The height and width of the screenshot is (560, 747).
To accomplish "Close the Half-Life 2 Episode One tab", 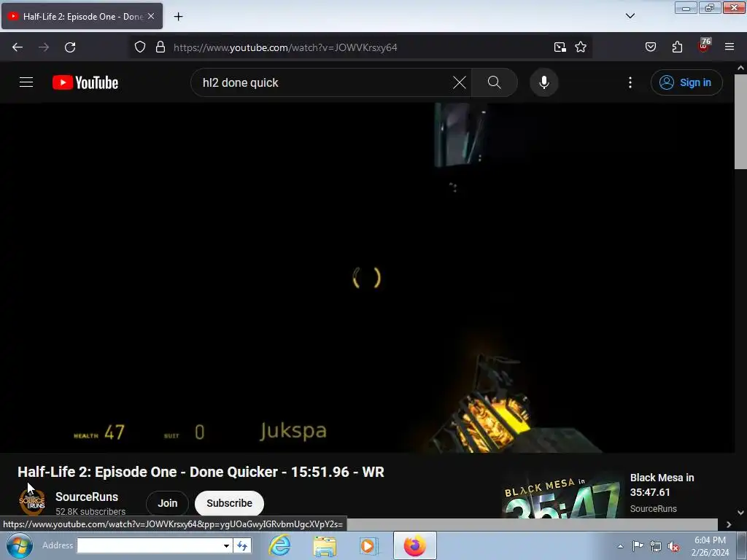I will [x=151, y=16].
